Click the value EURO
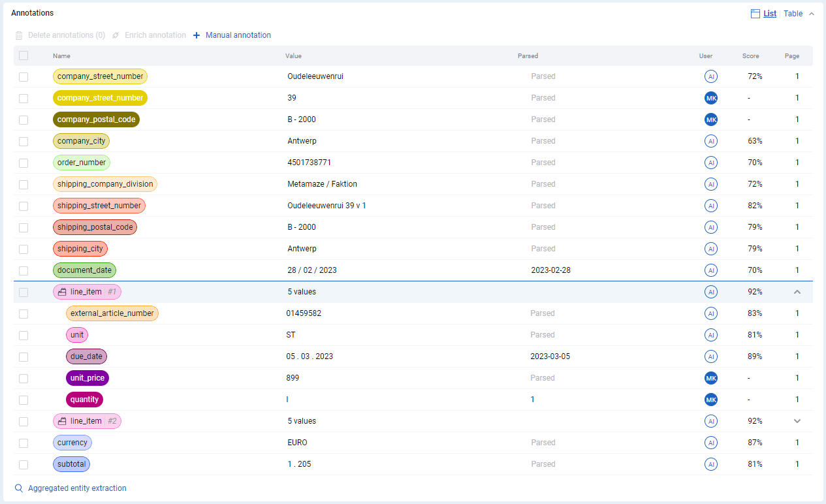826x504 pixels. [x=297, y=443]
